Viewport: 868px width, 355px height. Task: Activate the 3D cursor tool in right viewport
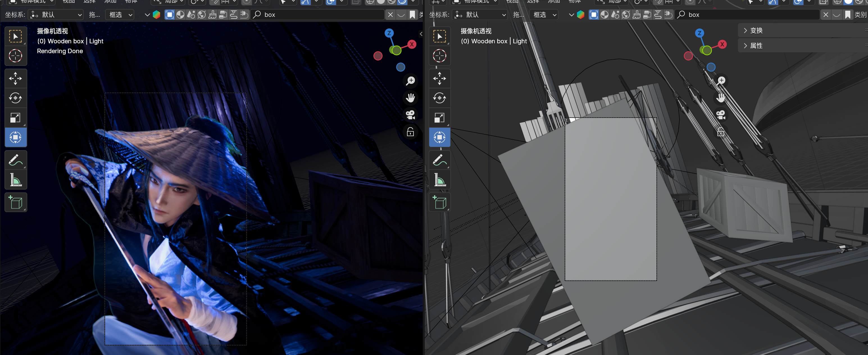coord(439,56)
